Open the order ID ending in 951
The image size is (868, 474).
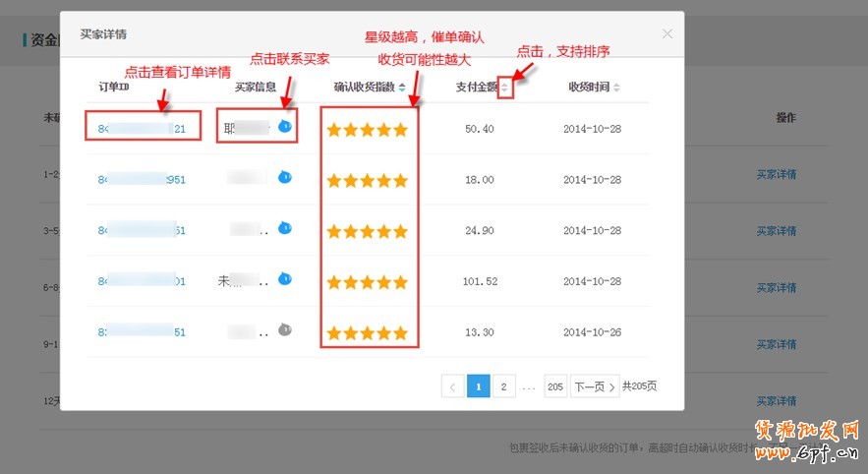(x=142, y=179)
